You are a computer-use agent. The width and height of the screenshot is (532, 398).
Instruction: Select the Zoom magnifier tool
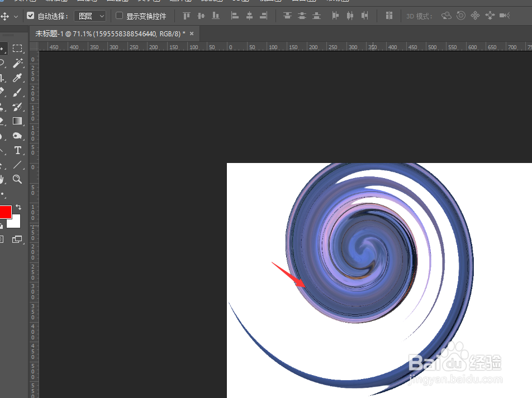[17, 179]
